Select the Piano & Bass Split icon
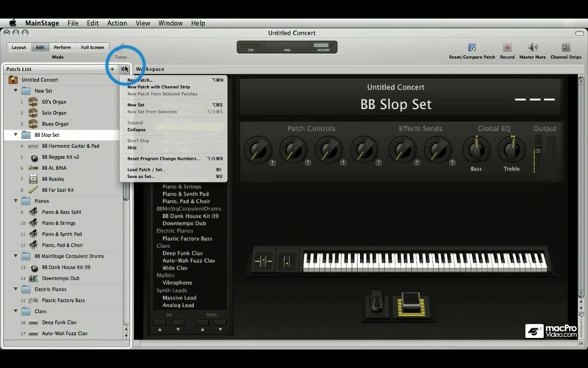Screen dimensions: 588x368 tap(33, 212)
